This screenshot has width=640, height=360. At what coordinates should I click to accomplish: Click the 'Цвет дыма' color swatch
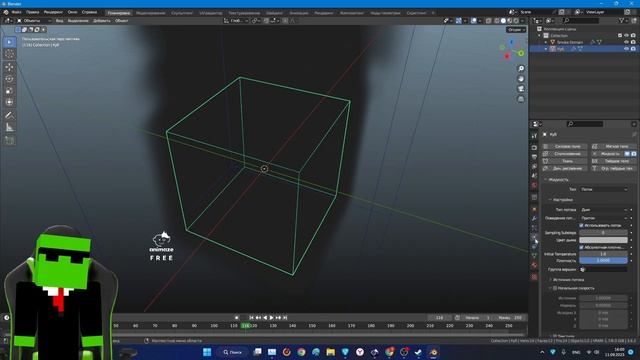click(x=603, y=240)
